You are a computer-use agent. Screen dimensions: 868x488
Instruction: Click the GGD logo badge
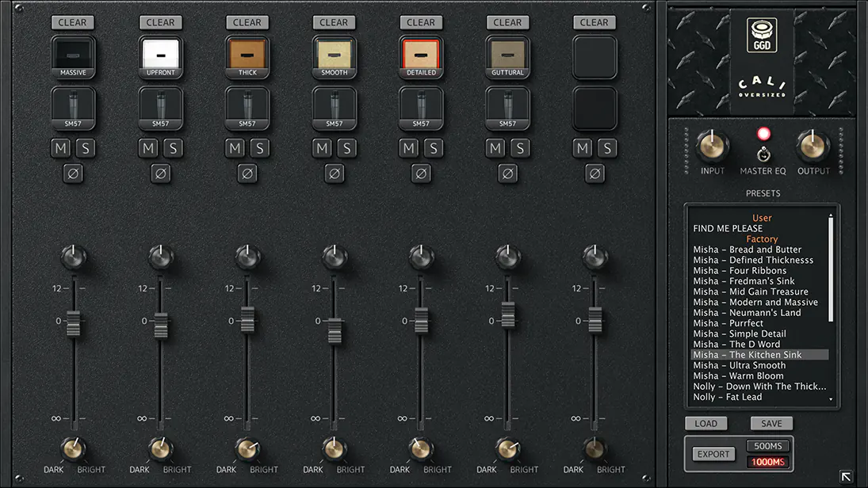point(761,36)
